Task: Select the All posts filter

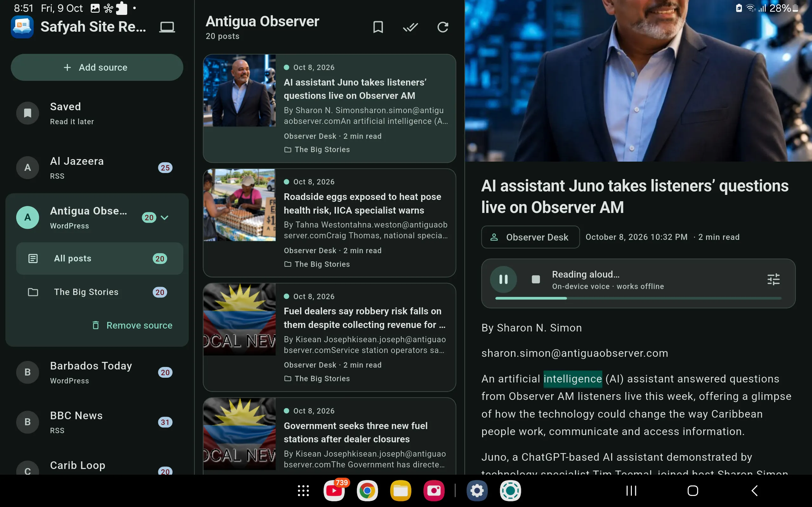Action: pos(100,259)
